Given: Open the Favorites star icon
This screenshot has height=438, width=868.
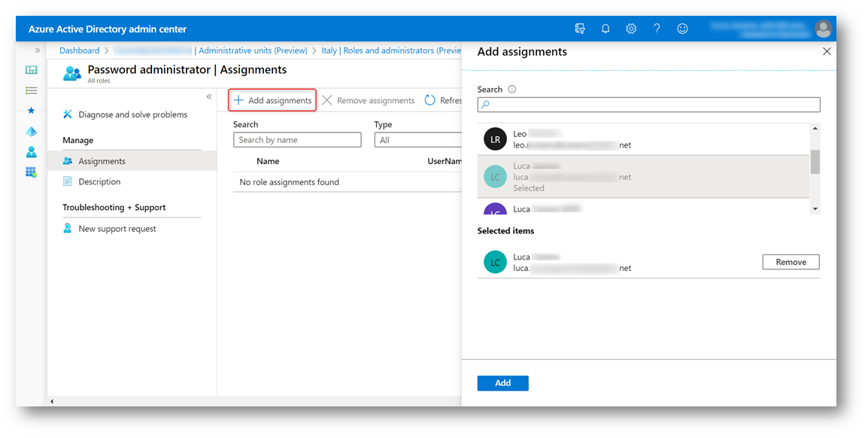Looking at the screenshot, I should tap(32, 111).
